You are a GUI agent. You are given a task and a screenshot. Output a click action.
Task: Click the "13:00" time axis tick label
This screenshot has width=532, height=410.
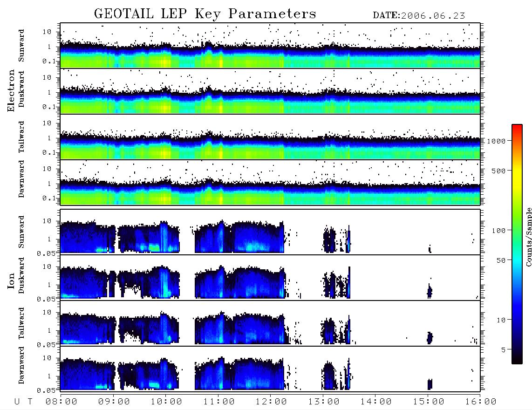coord(324,402)
